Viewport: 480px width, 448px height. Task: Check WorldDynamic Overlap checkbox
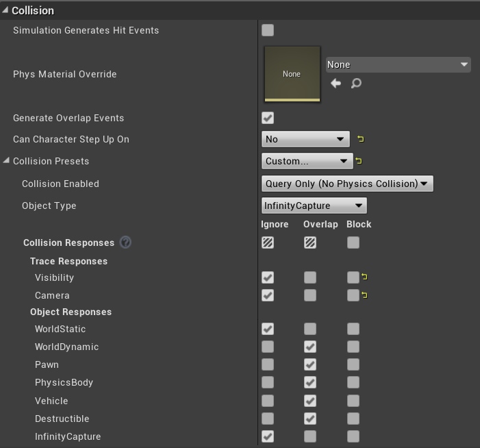coord(310,347)
